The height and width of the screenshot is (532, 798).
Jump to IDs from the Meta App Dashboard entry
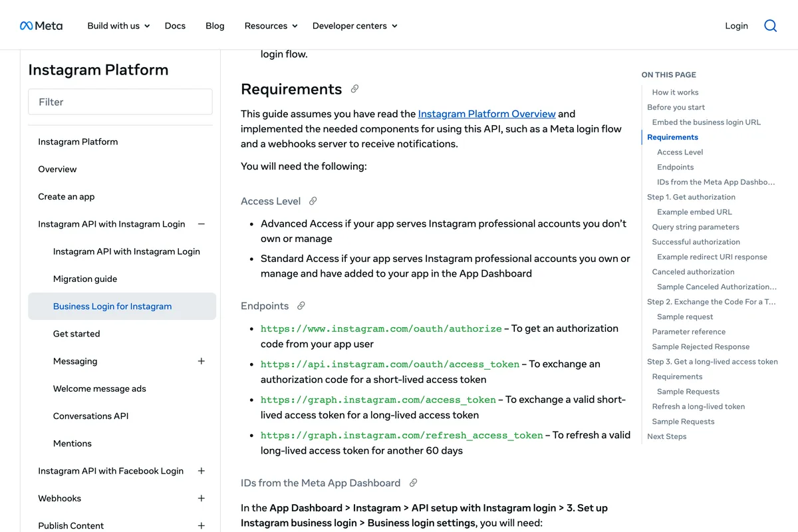(716, 182)
